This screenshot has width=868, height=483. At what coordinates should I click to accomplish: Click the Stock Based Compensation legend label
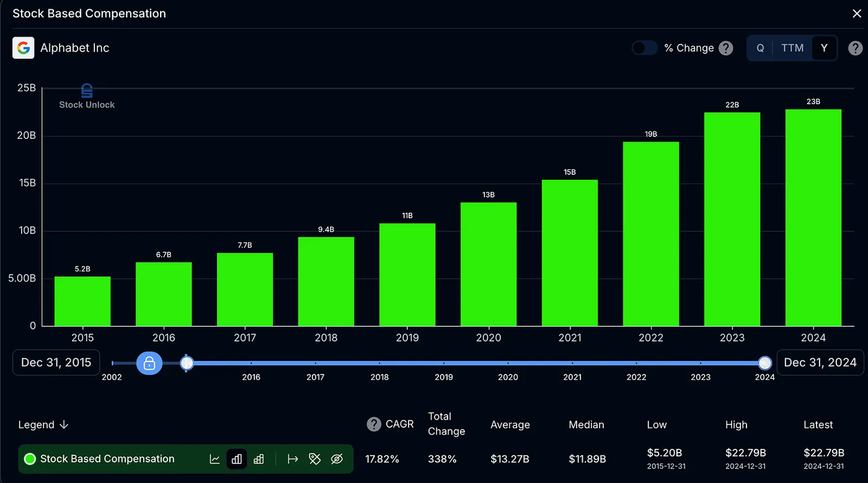(x=107, y=459)
